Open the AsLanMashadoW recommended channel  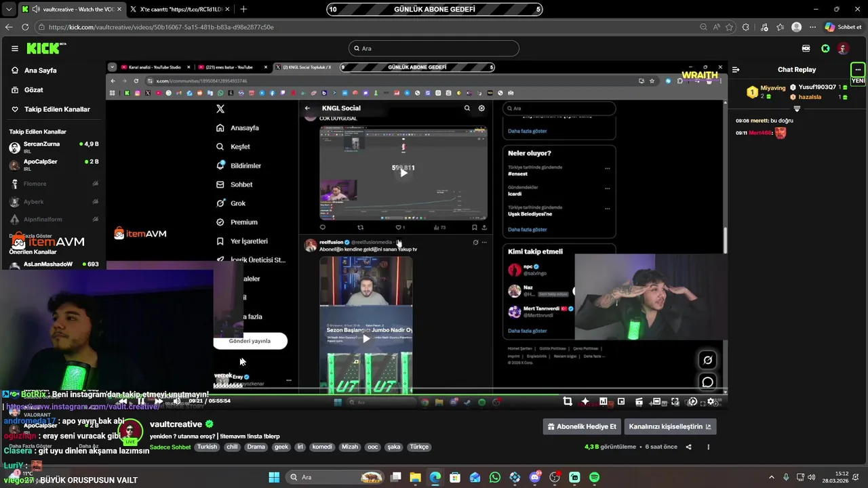click(53, 264)
